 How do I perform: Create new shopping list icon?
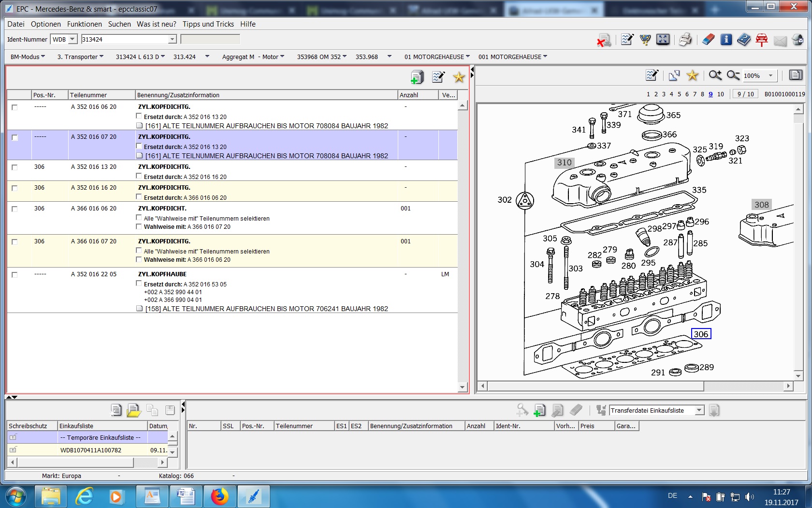pos(116,410)
